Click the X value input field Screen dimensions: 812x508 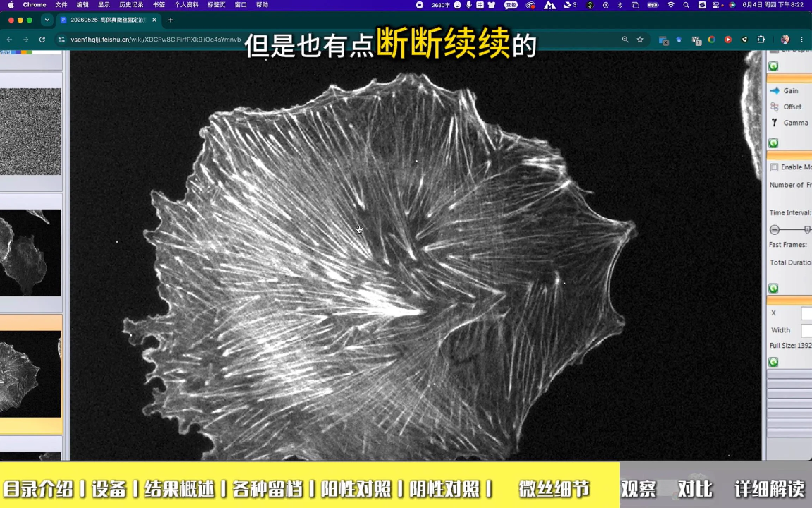tap(806, 313)
